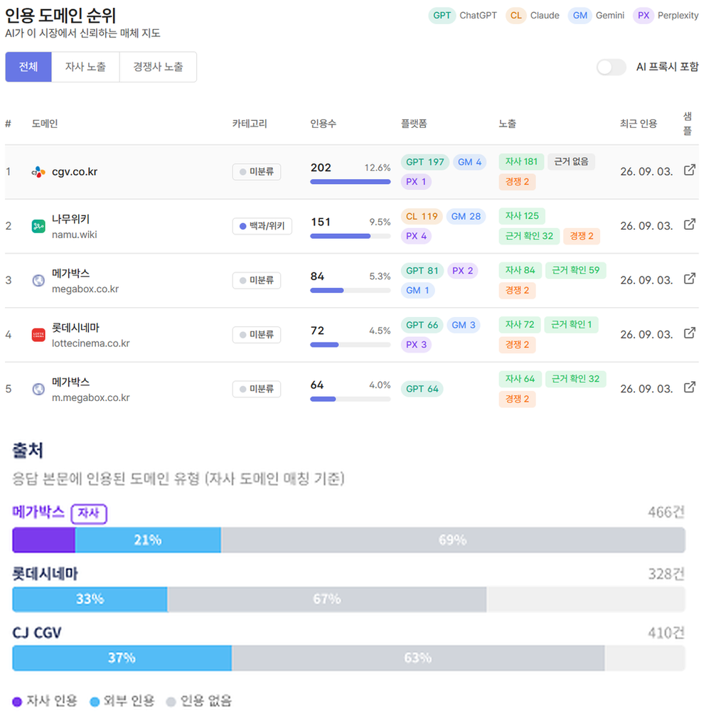Click the 37% segment of CJ CGV bar
Viewport: 706px width, 728px height.
[122, 658]
